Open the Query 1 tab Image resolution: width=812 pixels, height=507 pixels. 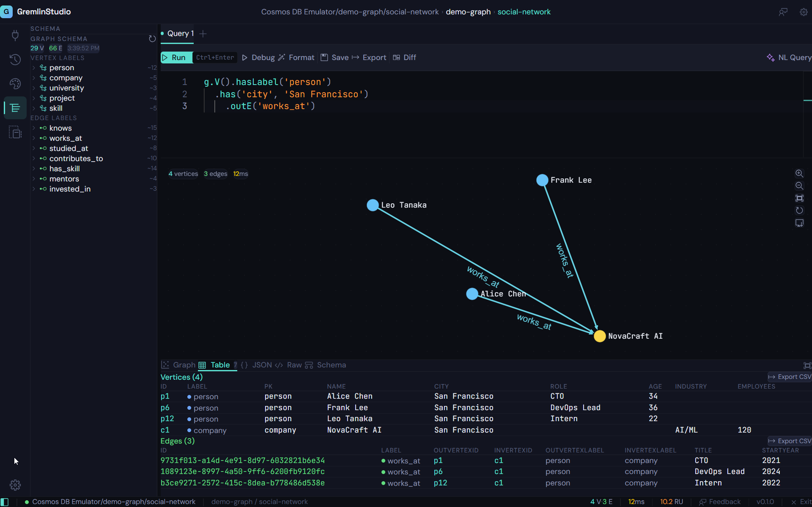tap(179, 33)
